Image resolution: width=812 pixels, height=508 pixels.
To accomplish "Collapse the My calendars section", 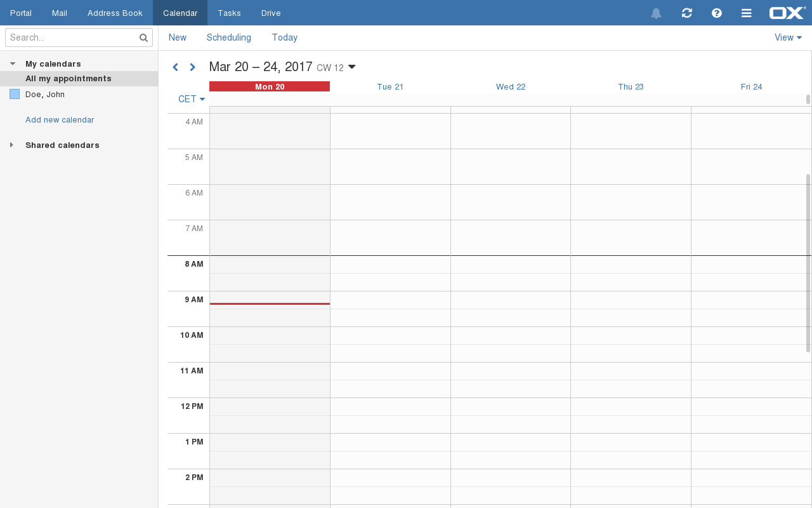I will [13, 64].
